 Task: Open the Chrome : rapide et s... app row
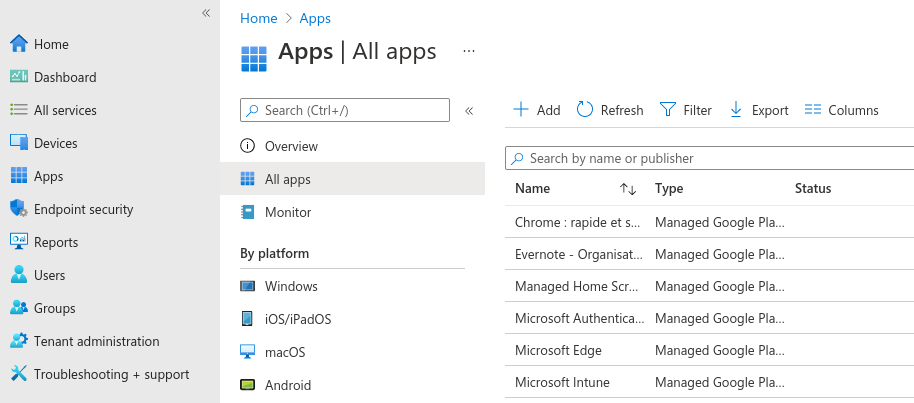(709, 222)
